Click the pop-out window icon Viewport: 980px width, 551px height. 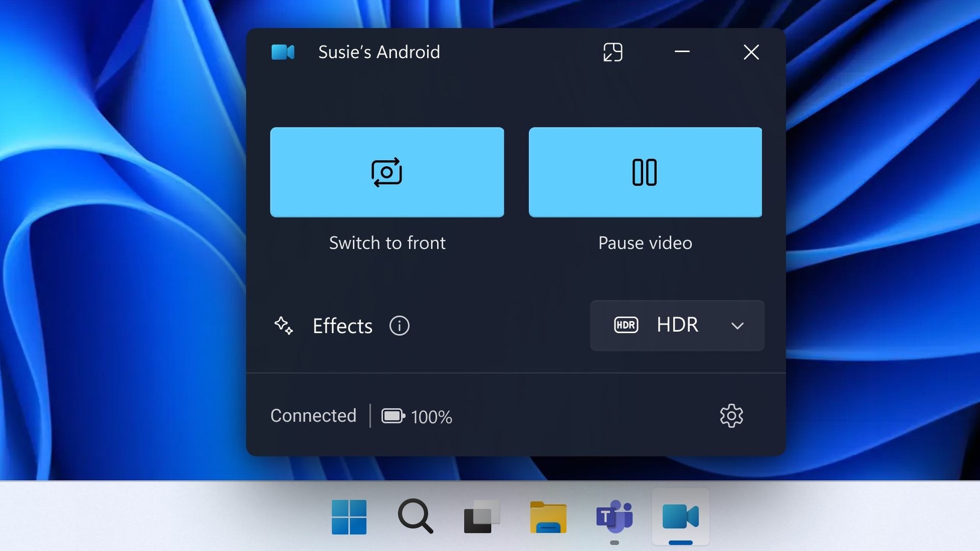(612, 52)
